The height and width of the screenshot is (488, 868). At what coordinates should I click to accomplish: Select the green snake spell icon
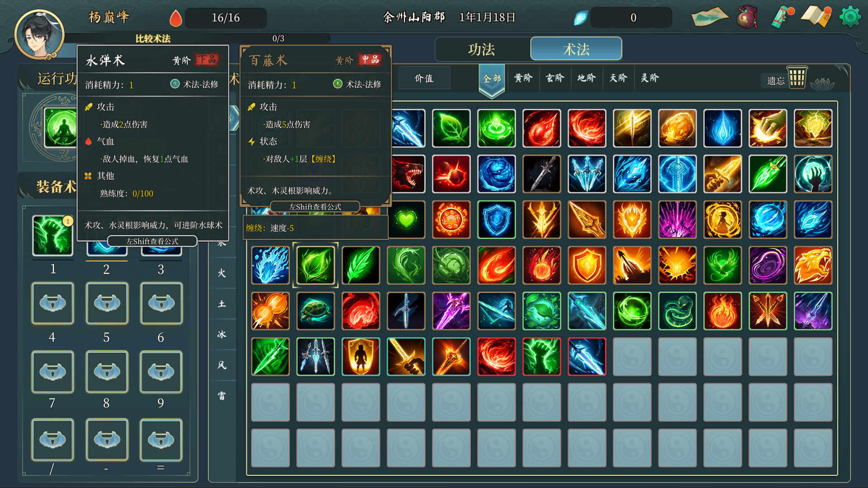point(677,311)
